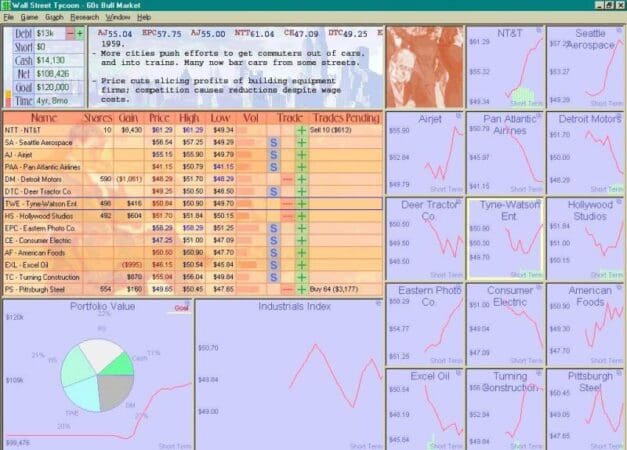Click the sell minus icon for Pittsburgh Steel

click(287, 287)
